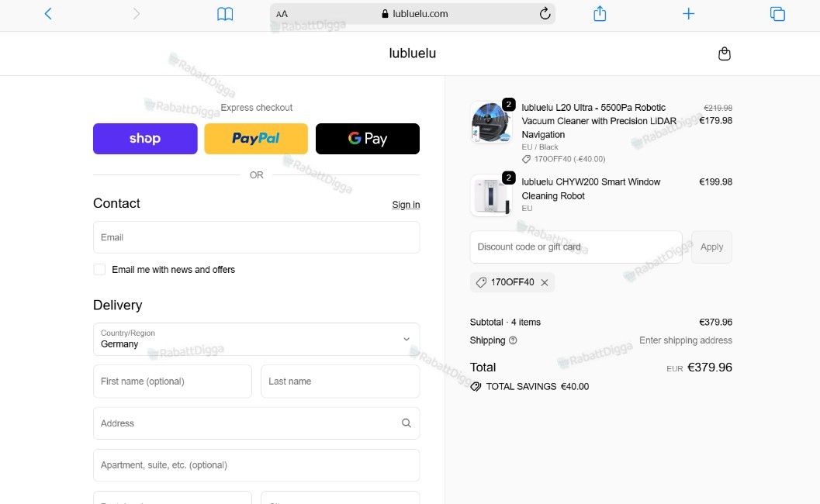Remove the 170OFF40 discount code

tap(545, 282)
